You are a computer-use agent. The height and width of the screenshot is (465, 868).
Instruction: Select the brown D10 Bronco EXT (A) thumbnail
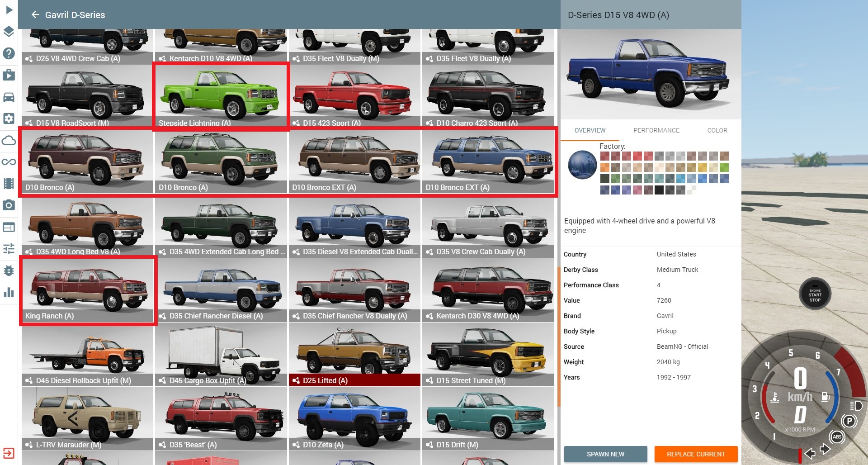355,161
